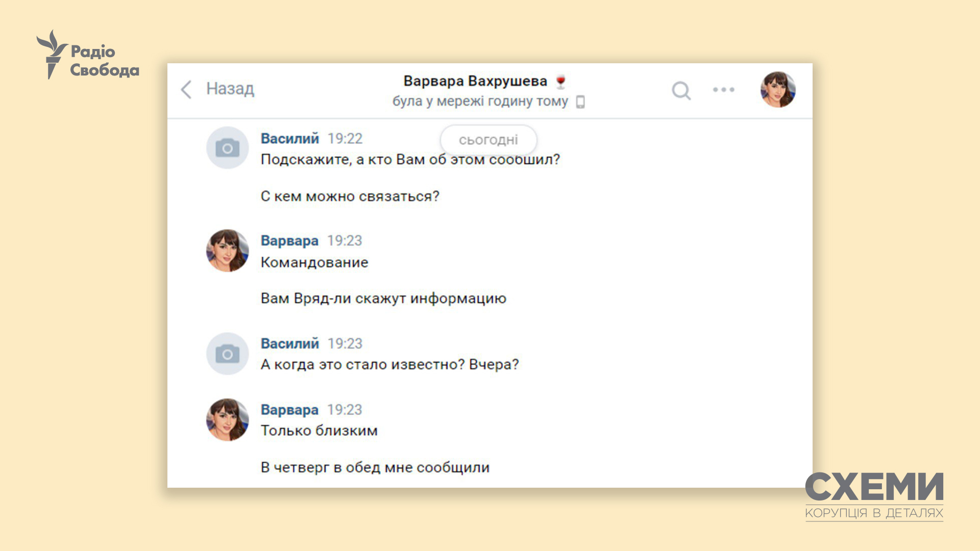Click conversation title Варвара Вахрушева
980x551 pixels.
pos(475,81)
